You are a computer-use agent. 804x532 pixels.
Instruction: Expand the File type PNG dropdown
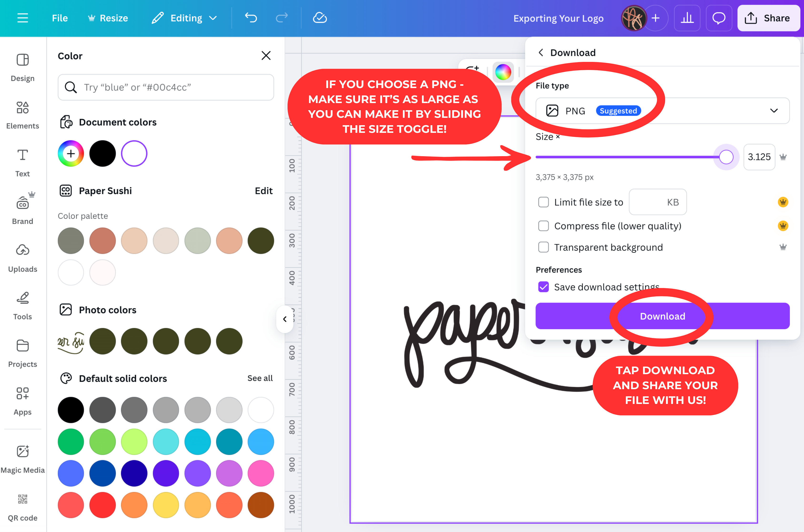pyautogui.click(x=662, y=111)
